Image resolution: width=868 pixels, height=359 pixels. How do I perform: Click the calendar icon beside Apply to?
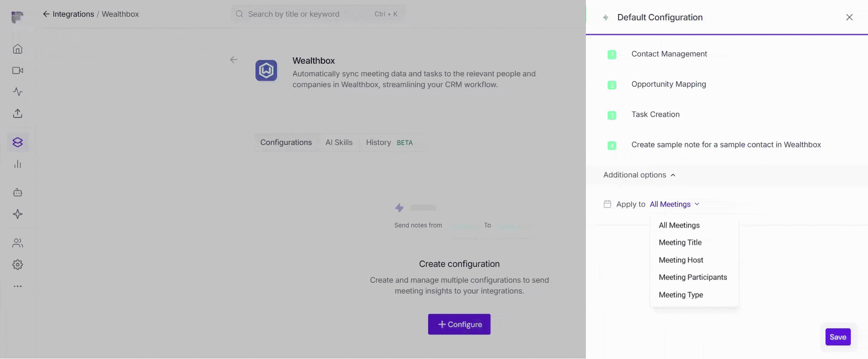(x=608, y=204)
